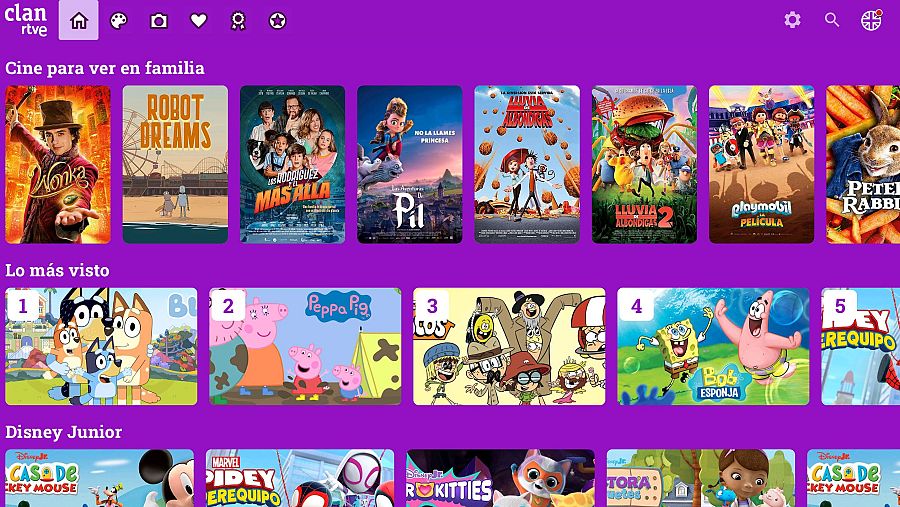Open settings via the gear icon
900x507 pixels.
(x=793, y=20)
